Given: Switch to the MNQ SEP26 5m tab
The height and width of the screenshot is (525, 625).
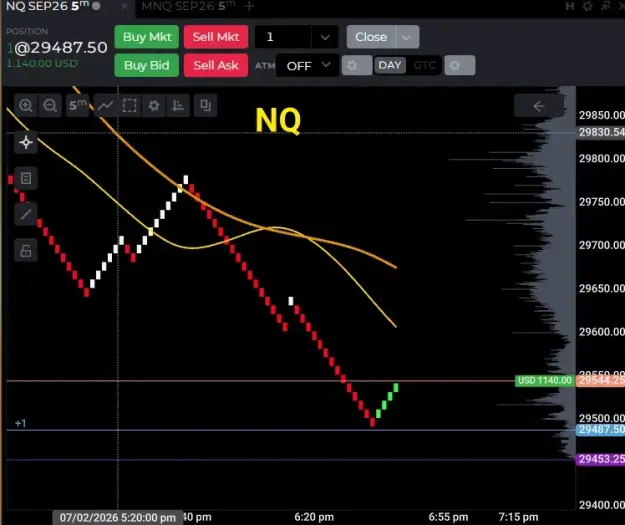Looking at the screenshot, I should (x=188, y=6).
